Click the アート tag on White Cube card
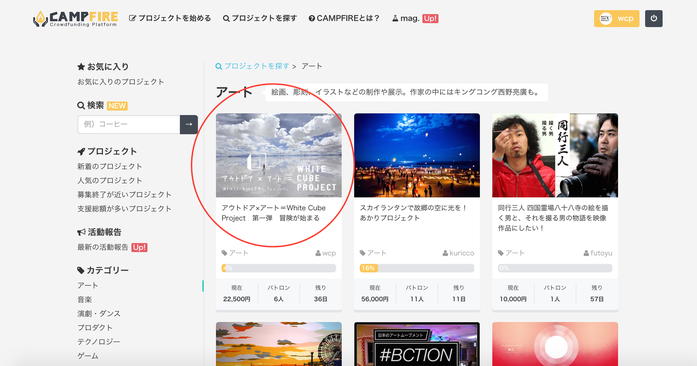The image size is (697, 366). 235,253
